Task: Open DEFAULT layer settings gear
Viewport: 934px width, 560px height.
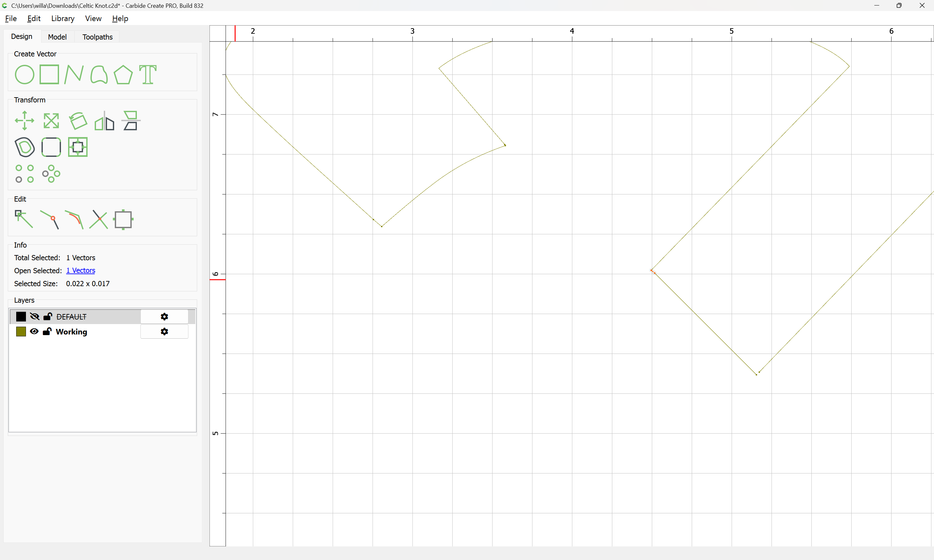Action: click(164, 317)
